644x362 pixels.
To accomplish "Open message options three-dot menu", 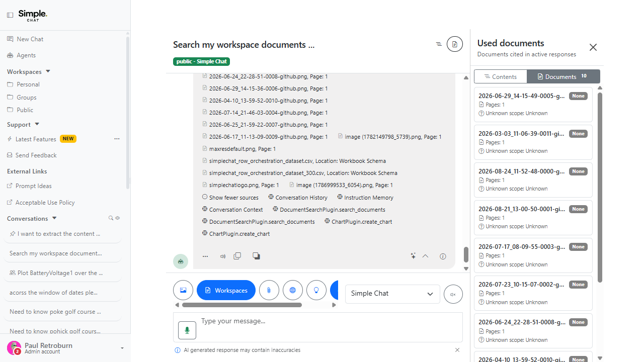I will [205, 256].
